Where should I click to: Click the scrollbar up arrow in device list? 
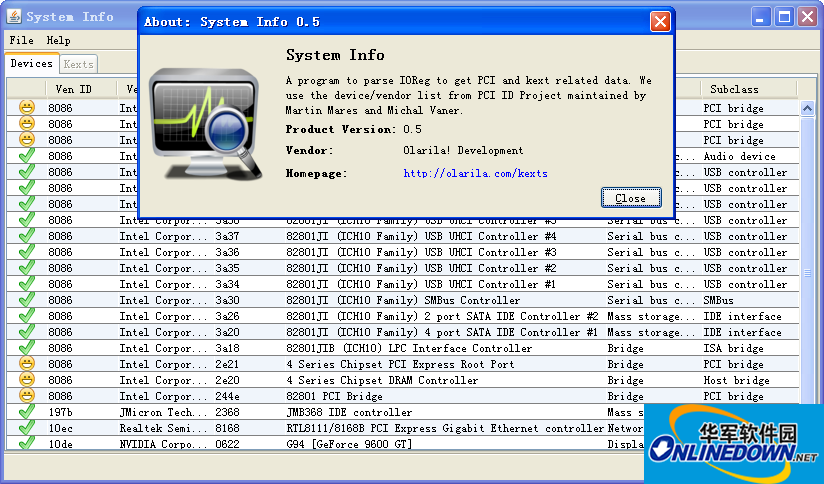pyautogui.click(x=807, y=108)
